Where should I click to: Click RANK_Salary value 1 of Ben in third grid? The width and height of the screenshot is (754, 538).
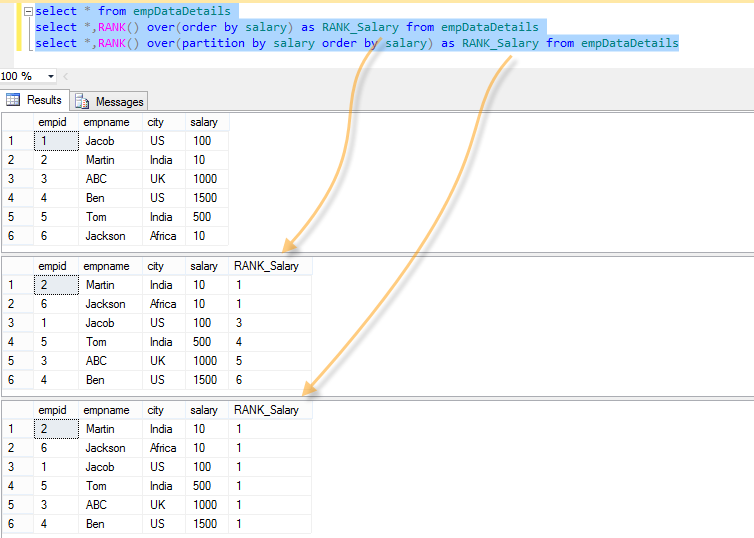pos(270,524)
